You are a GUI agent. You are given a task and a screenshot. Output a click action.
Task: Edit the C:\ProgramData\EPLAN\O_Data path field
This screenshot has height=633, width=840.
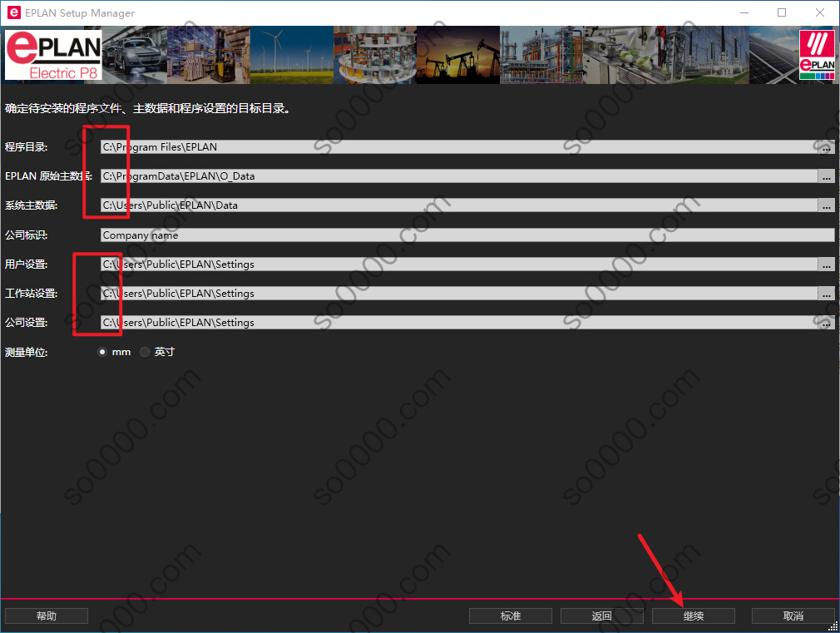pos(459,176)
